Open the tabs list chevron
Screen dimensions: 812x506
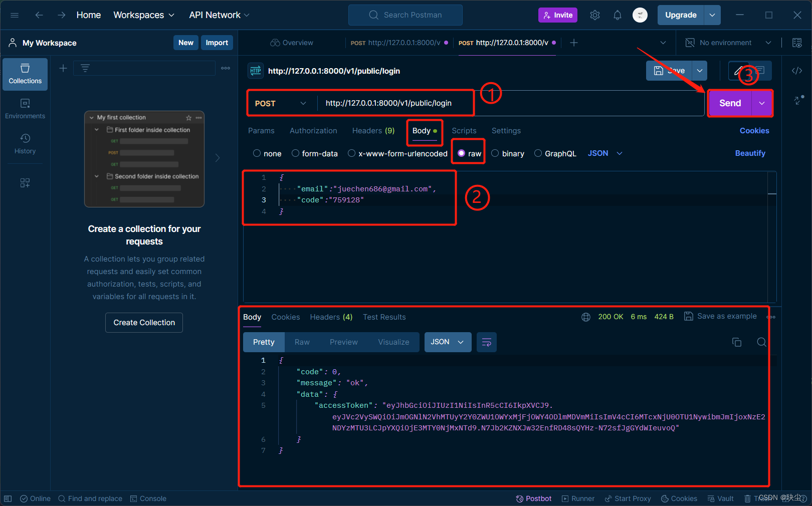pyautogui.click(x=663, y=43)
